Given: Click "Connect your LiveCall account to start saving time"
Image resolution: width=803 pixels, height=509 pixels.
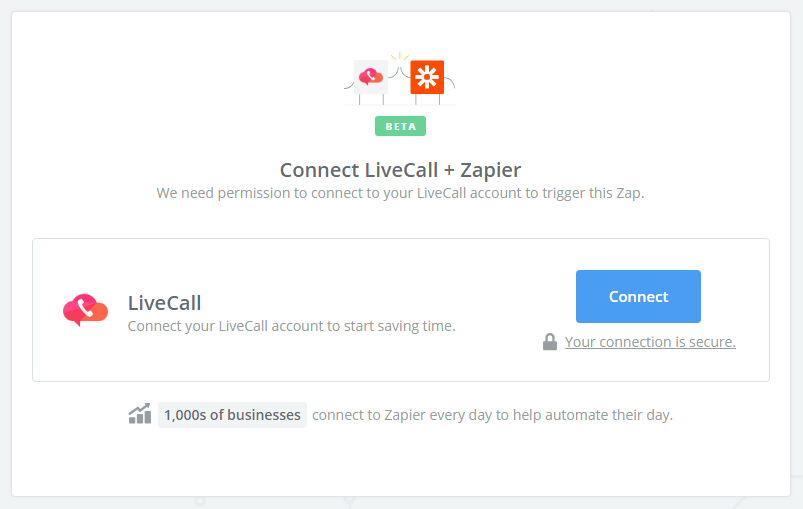Looking at the screenshot, I should click(291, 326).
